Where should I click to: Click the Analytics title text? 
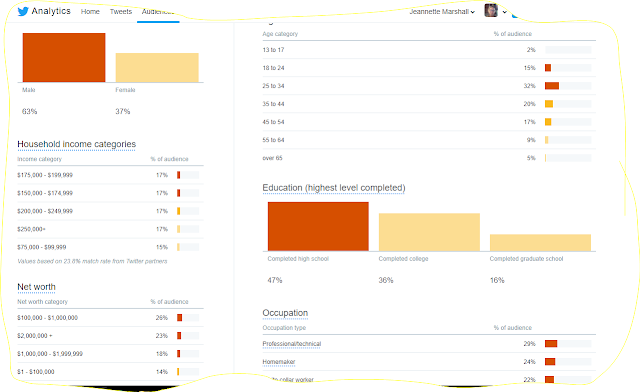coord(51,11)
